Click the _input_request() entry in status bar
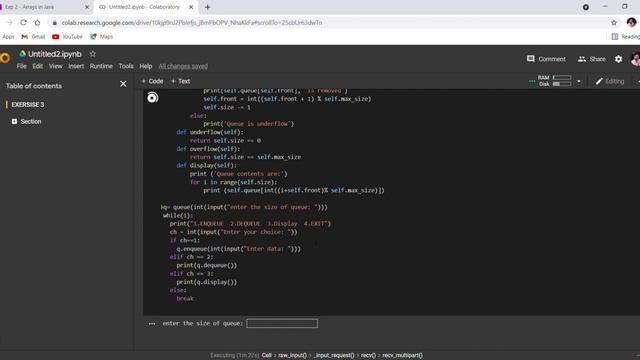The height and width of the screenshot is (360, 640). point(334,355)
